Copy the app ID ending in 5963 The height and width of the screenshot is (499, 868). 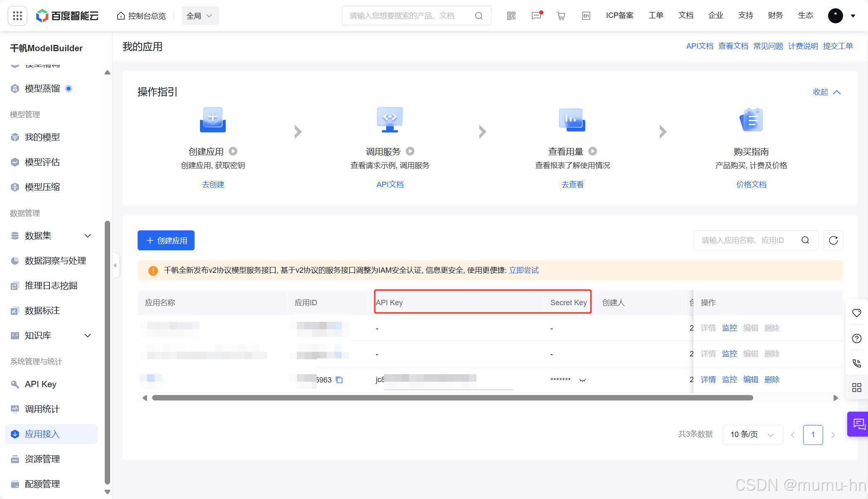click(339, 380)
